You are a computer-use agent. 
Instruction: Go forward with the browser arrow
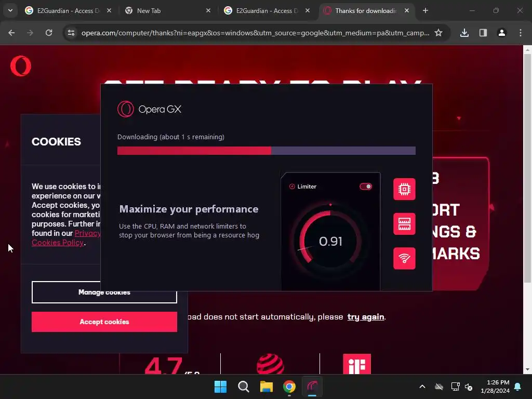pos(30,33)
